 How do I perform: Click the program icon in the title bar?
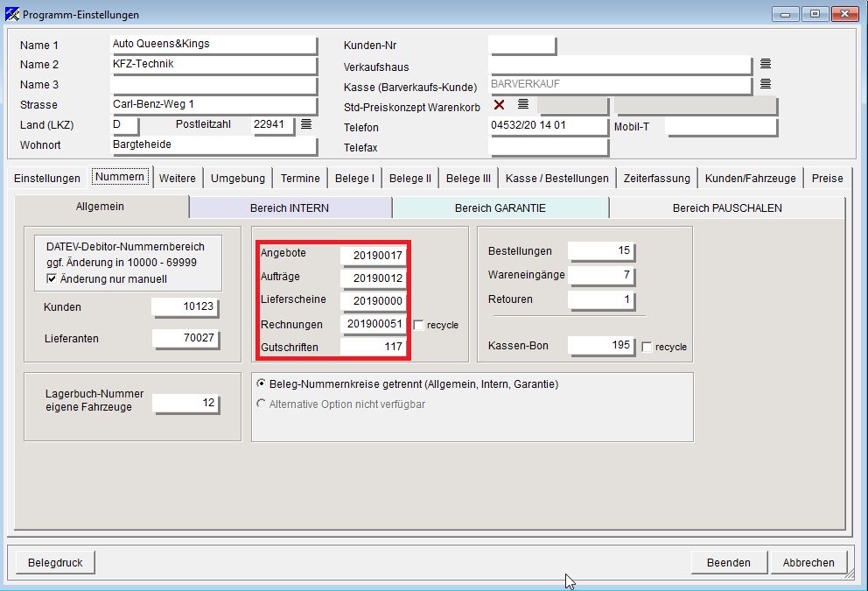11,14
